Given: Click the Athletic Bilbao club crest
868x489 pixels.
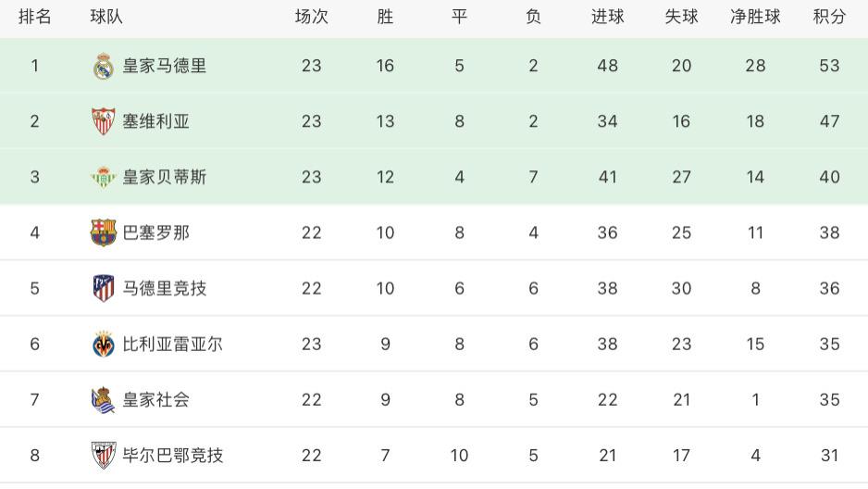Looking at the screenshot, I should pos(104,456).
